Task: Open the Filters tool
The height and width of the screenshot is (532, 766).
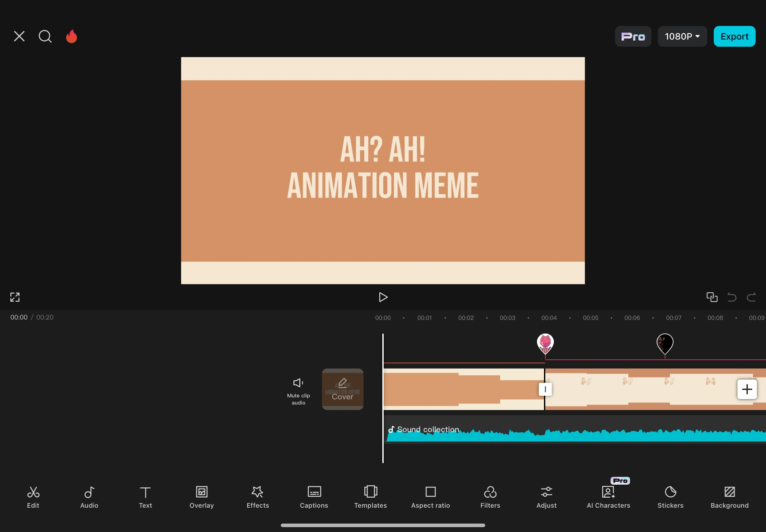Action: point(490,496)
